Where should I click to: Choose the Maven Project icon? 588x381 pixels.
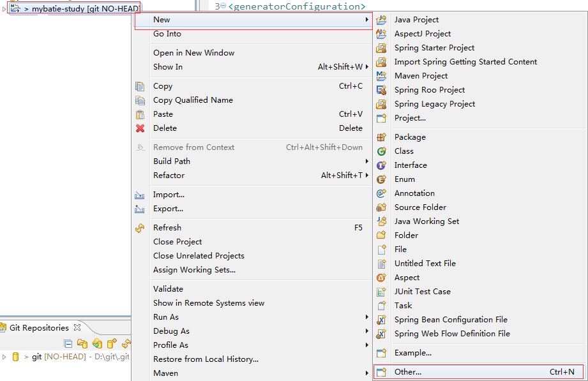381,76
